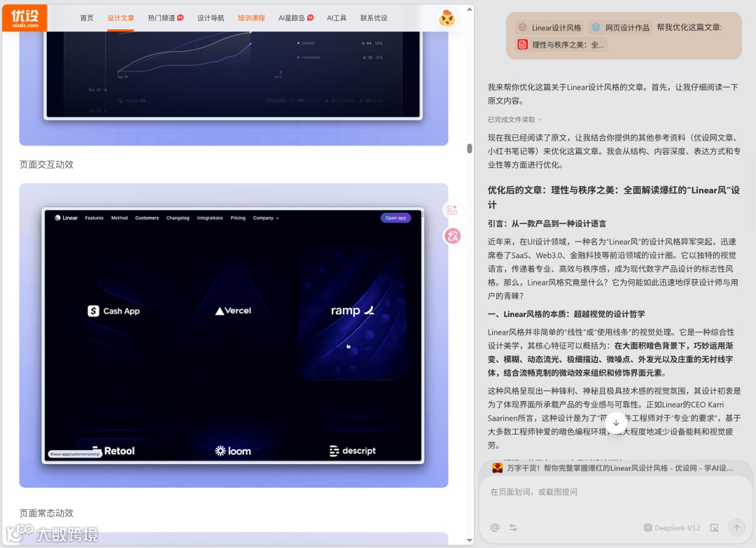
Task: Click the page scrollbar up arrow
Action: coord(470,9)
